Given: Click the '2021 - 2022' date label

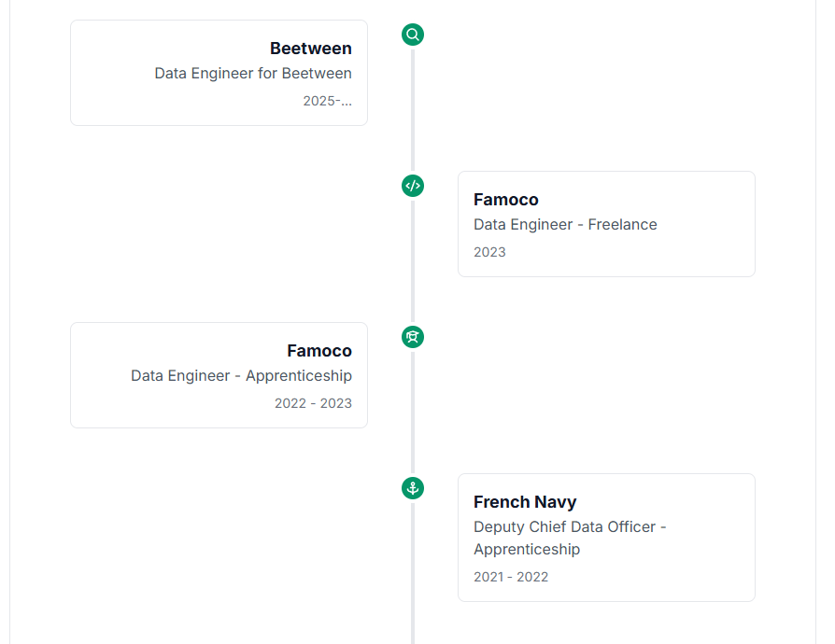Looking at the screenshot, I should (511, 577).
